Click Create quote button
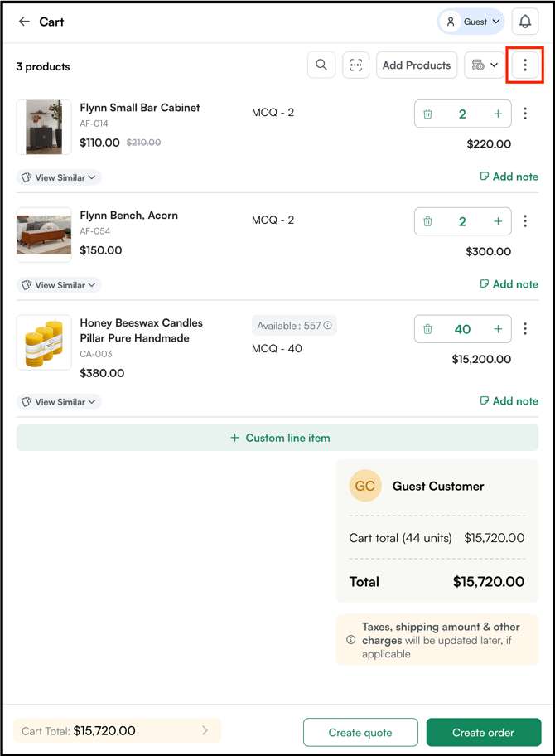 click(x=360, y=733)
